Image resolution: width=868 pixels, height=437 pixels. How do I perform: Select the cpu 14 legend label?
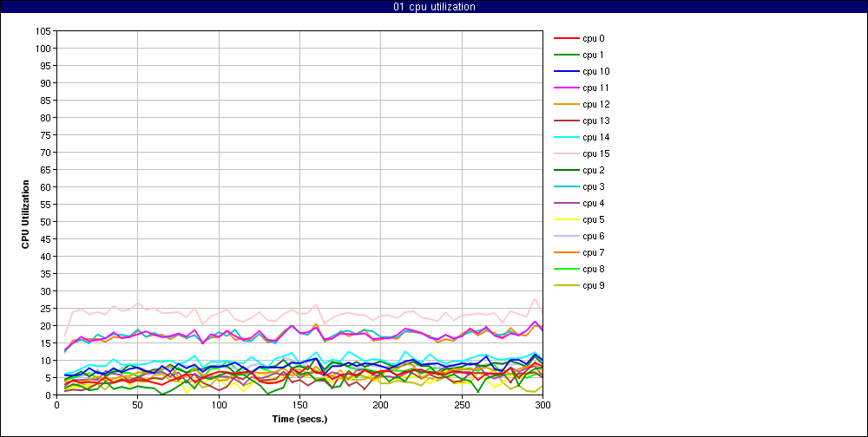coord(595,137)
